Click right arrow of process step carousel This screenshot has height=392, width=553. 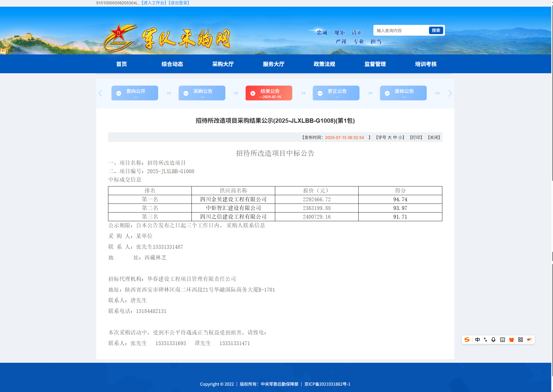tap(450, 93)
